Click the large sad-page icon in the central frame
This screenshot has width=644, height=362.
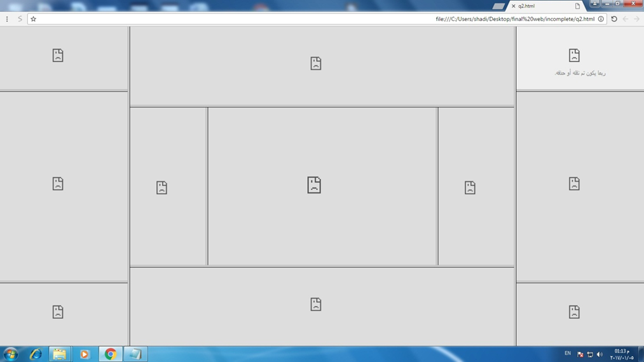point(314,185)
